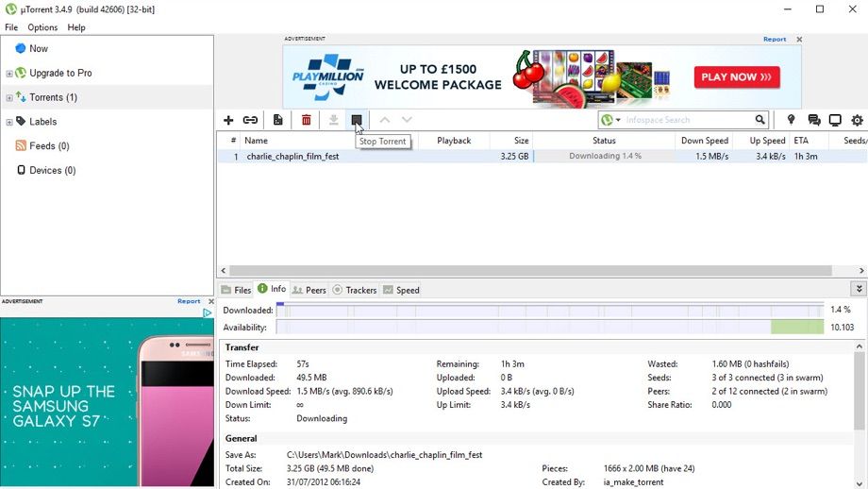This screenshot has width=868, height=489.
Task: Click the Transfer section header
Action: click(242, 347)
